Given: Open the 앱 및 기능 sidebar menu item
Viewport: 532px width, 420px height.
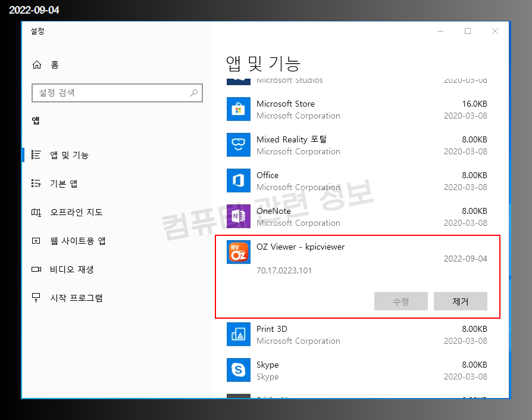Looking at the screenshot, I should pos(117,155).
